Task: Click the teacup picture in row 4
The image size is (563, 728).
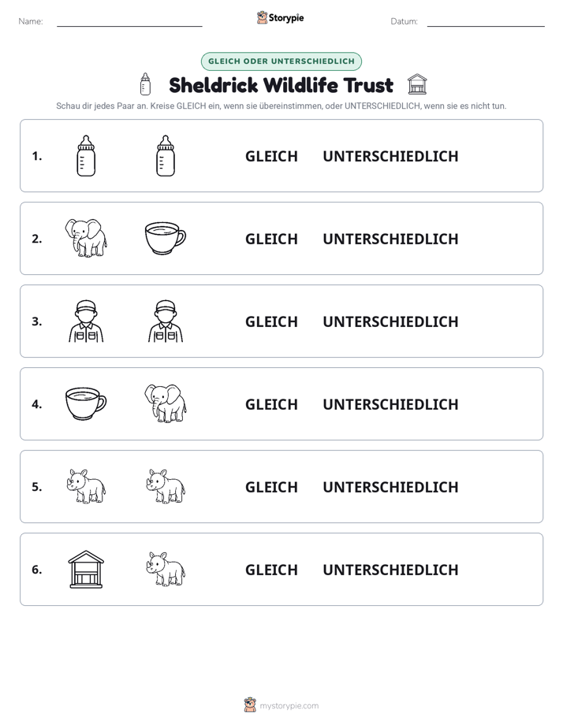Action: point(86,403)
